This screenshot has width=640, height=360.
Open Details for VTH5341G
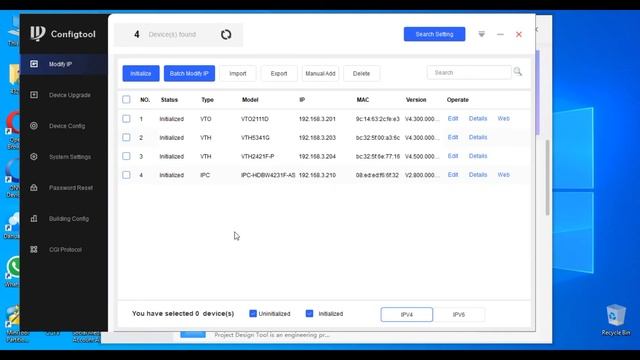478,137
